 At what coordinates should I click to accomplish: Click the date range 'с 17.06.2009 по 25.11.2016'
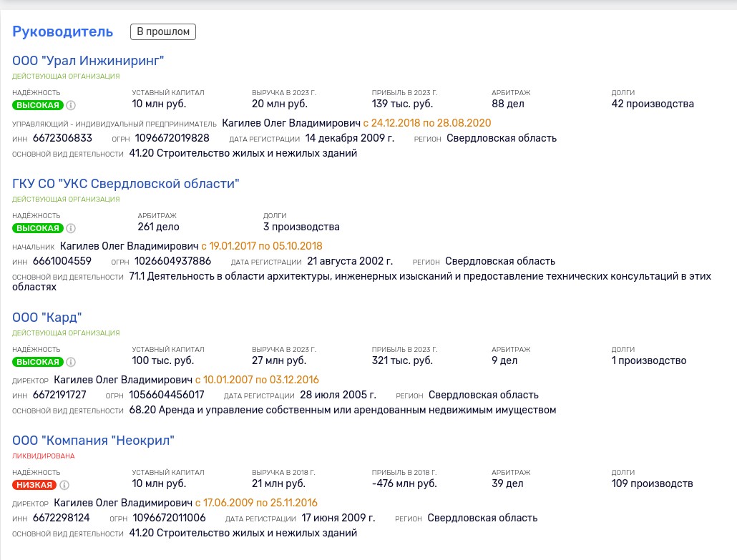[x=256, y=503]
